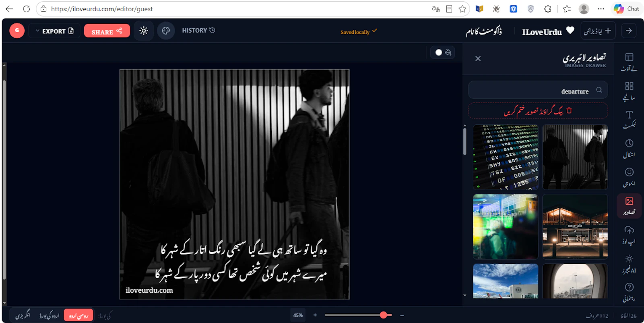
Task: Close the Images Drawer panel
Action: (x=478, y=59)
